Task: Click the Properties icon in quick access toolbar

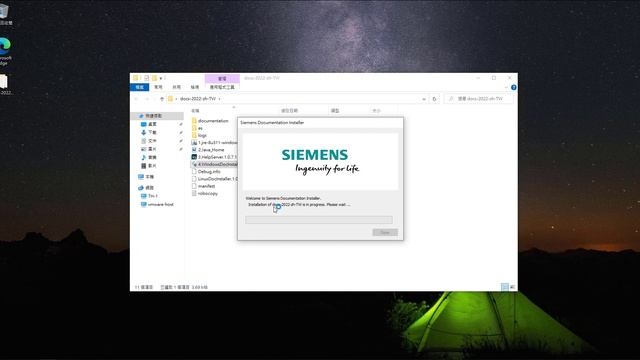Action: coord(146,78)
